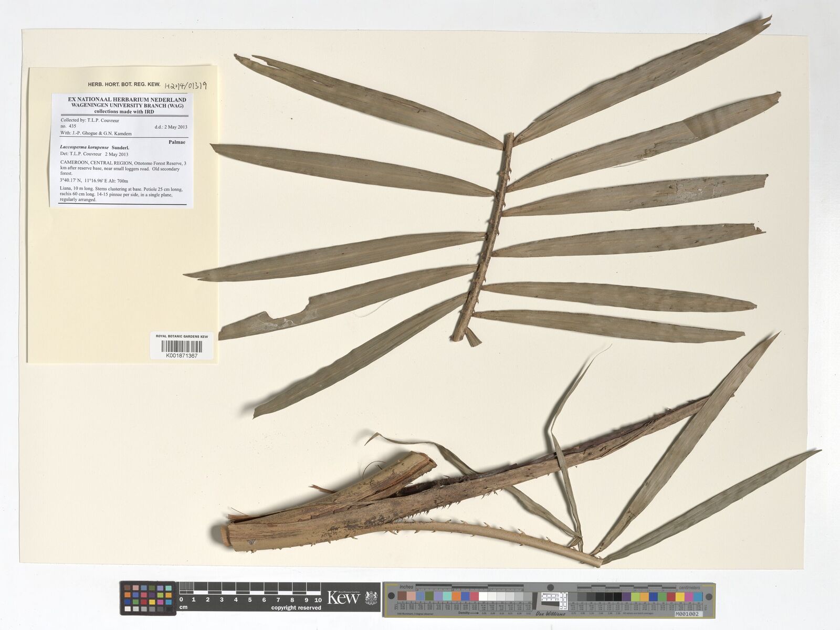This screenshot has height=630, width=840.
Task: Click the GPS coordinates line on the label
Action: pyautogui.click(x=94, y=181)
